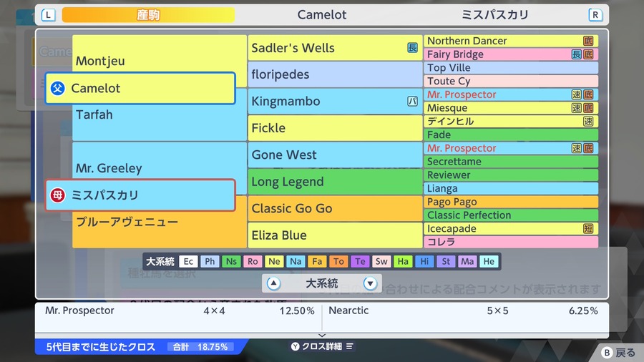The image size is (644, 362).
Task: Select the Fa orange lineage swatch
Action: point(317,261)
